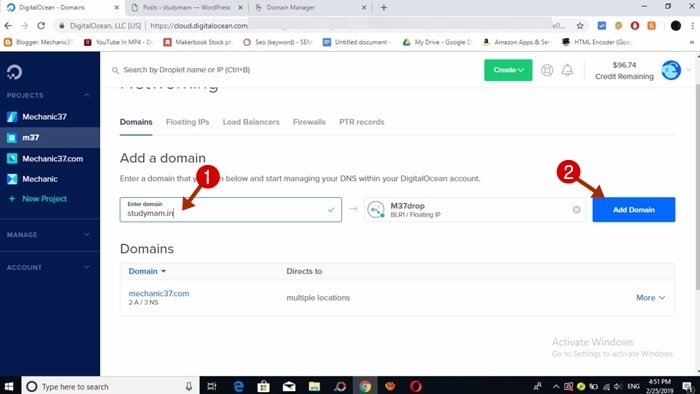Bookmark this page with the star
This screenshot has height=394, width=700.
click(x=580, y=26)
